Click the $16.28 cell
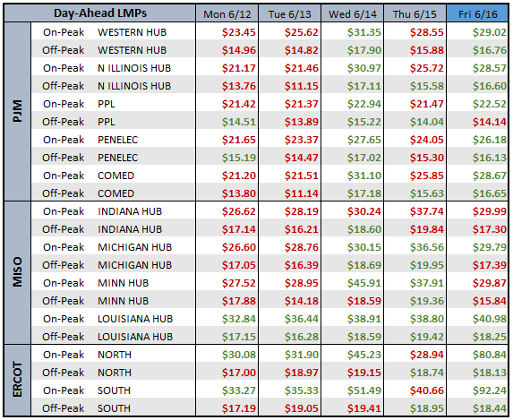Screen dimensions: 513x420 coord(301,337)
